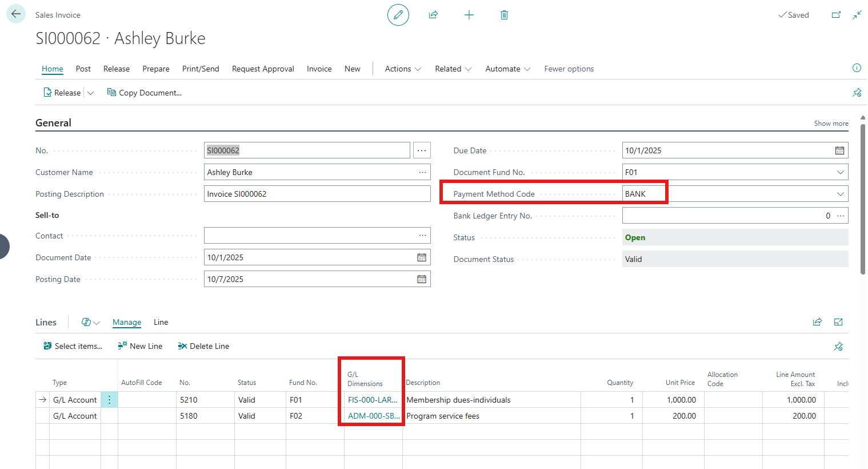The width and height of the screenshot is (868, 469).
Task: Open Contact field lookup ellipsis
Action: tap(422, 236)
